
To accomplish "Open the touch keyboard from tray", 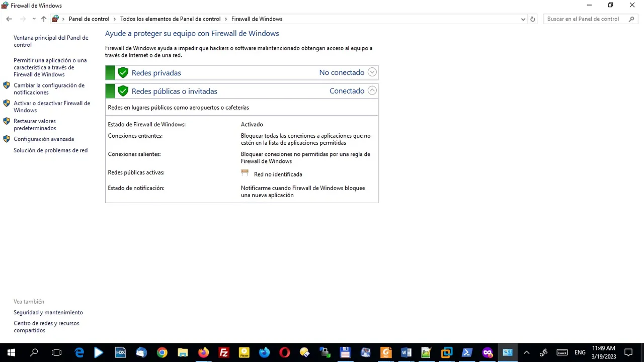I will [562, 352].
